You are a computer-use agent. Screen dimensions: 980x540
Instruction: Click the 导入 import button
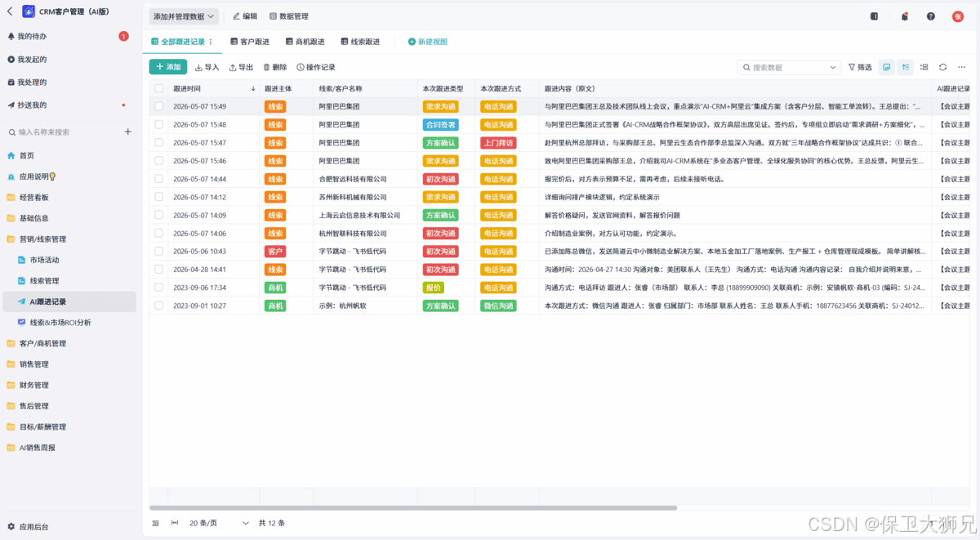(207, 68)
